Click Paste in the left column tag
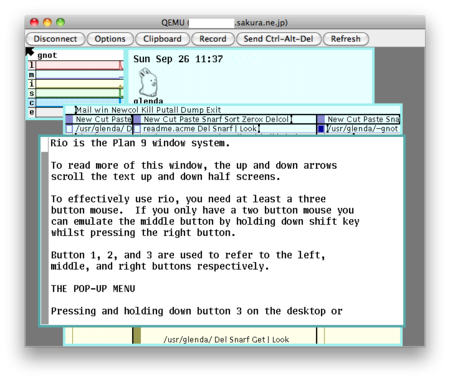This screenshot has width=450, height=381. click(x=122, y=119)
